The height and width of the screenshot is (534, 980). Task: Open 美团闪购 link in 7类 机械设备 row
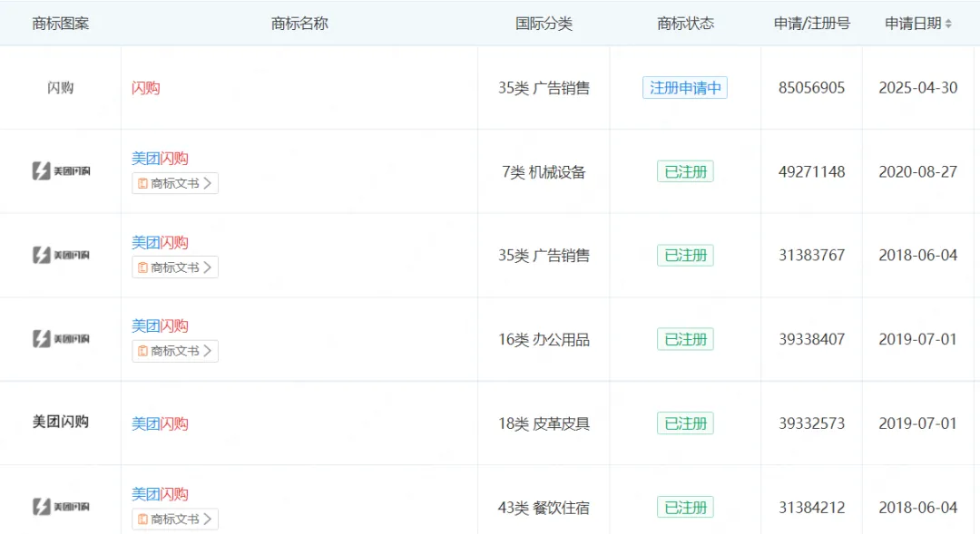pos(159,158)
